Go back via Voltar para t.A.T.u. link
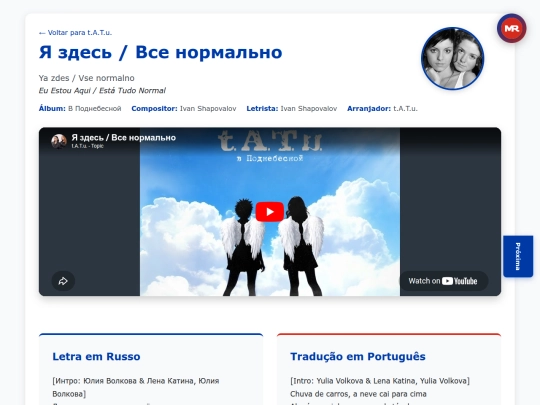The height and width of the screenshot is (405, 540). 75,32
